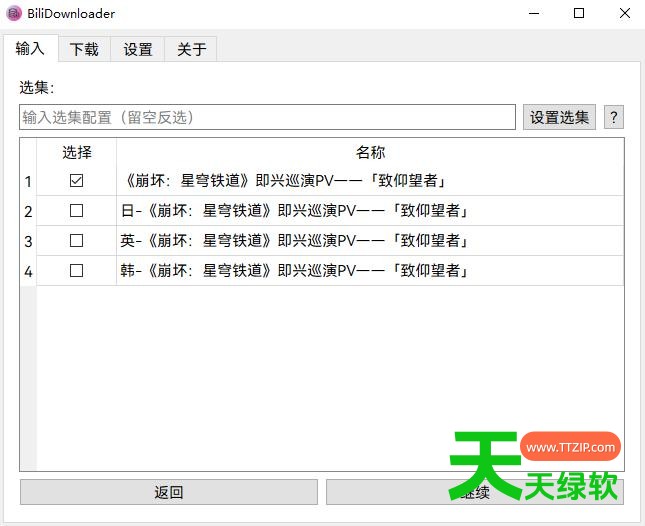Click the title starting with 日-《崩坏
The width and height of the screenshot is (645, 526).
click(x=295, y=211)
